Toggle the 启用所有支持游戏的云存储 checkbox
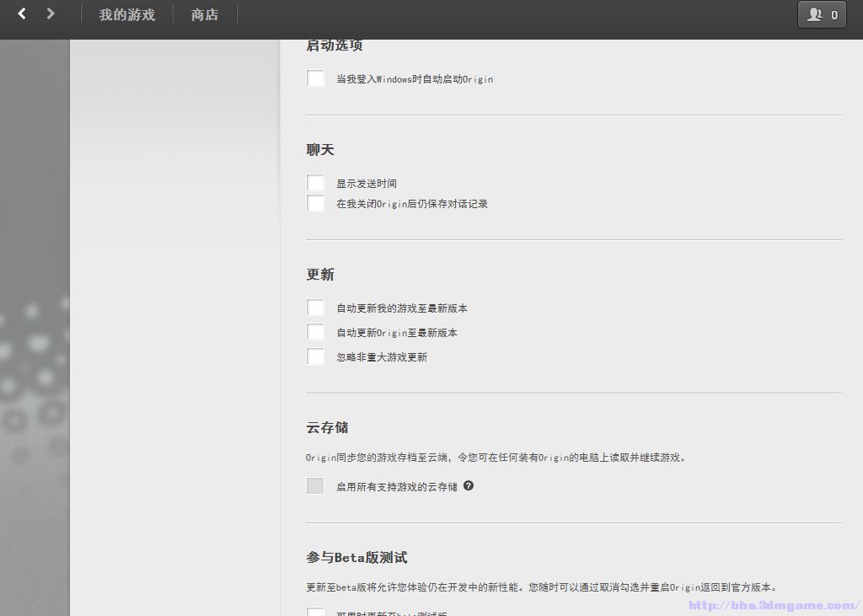Viewport: 863px width, 616px height. 315,486
